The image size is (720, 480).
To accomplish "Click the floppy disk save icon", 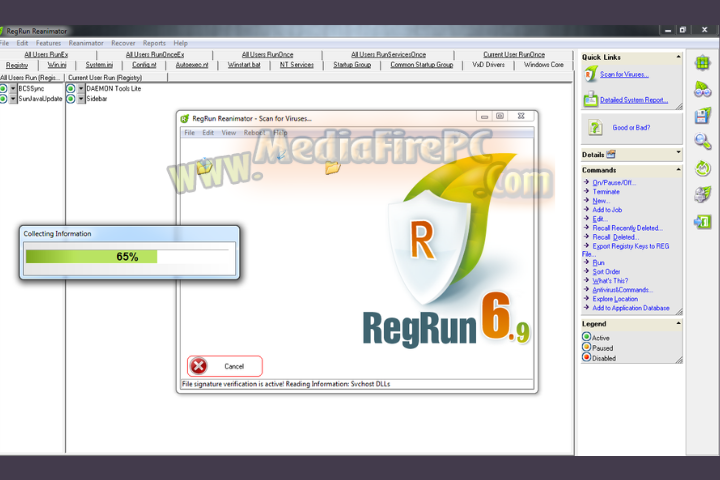I will pos(703,115).
